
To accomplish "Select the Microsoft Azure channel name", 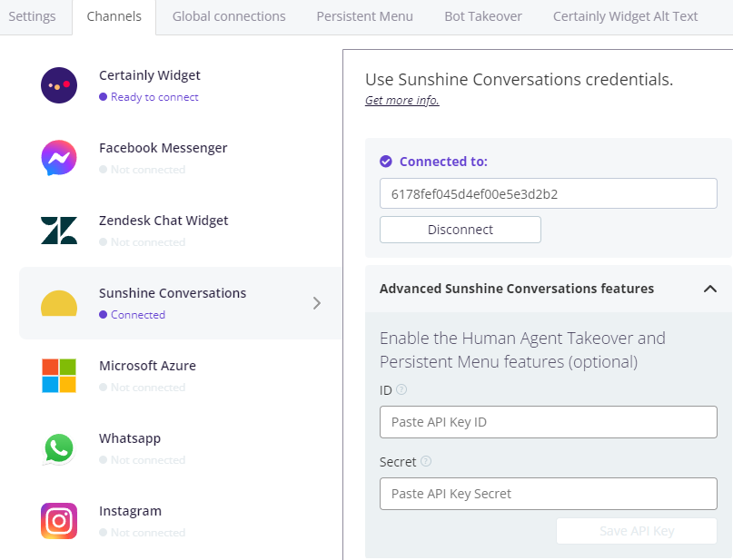I will coord(147,366).
